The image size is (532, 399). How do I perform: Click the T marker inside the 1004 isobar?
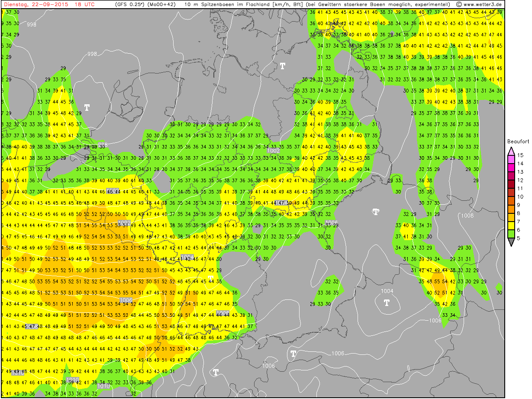(387, 302)
